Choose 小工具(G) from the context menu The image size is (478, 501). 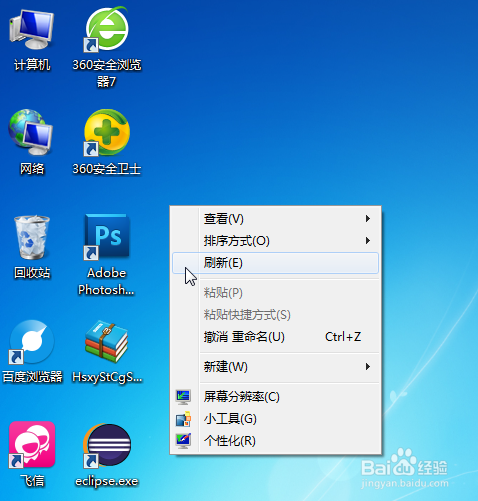275,419
